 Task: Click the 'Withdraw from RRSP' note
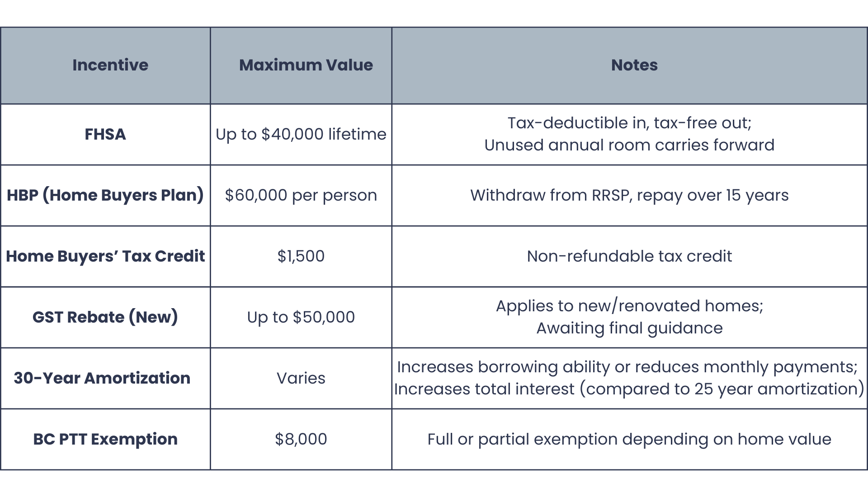tap(629, 195)
